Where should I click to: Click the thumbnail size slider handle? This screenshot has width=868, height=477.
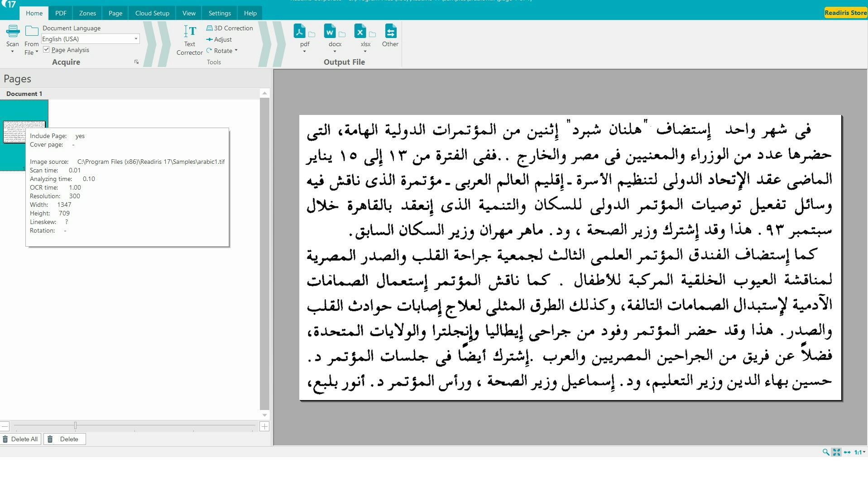(75, 425)
